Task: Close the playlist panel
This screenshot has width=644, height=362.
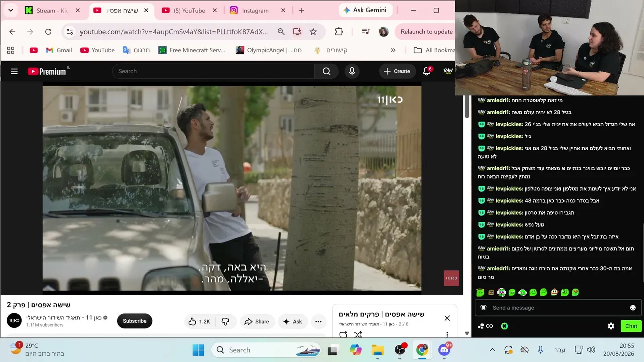Action: pyautogui.click(x=447, y=318)
